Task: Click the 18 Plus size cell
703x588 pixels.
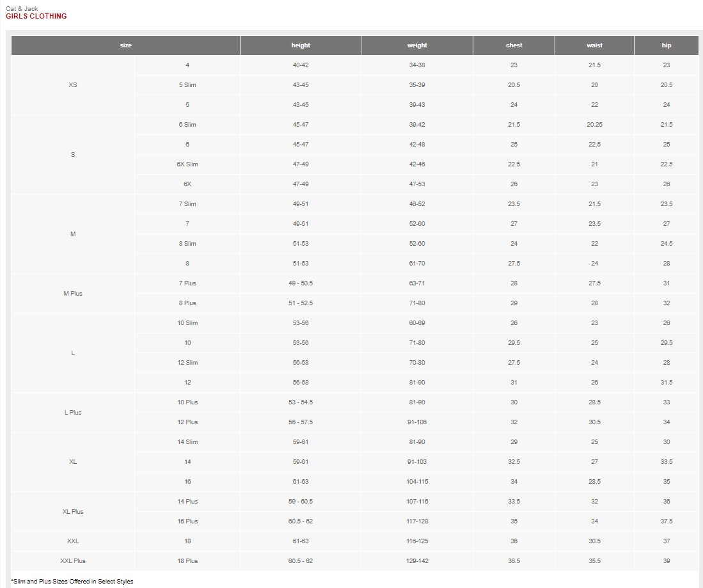Action: point(187,561)
